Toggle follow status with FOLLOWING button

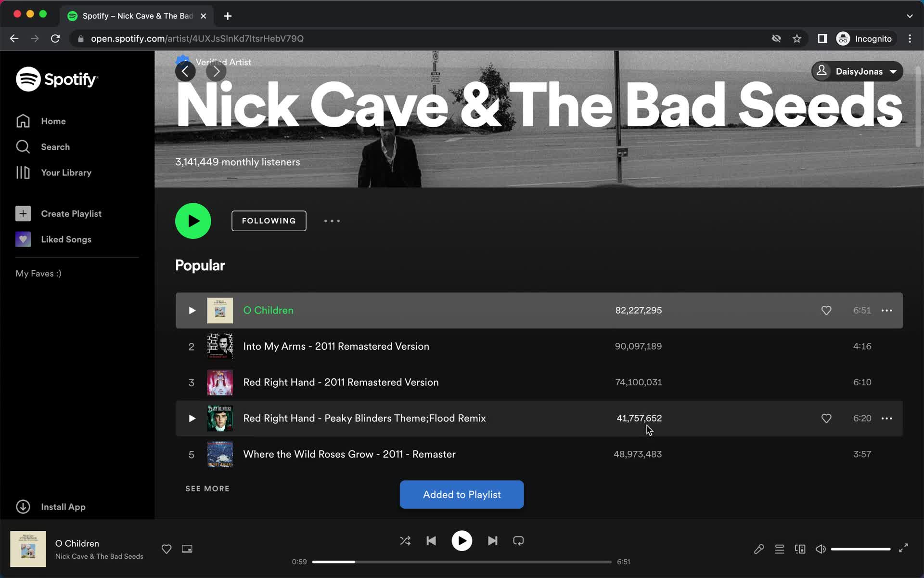pyautogui.click(x=269, y=221)
